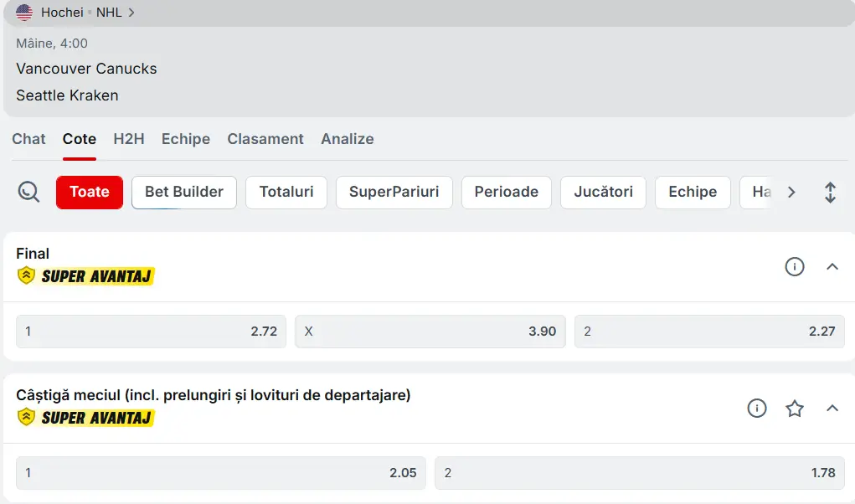The image size is (855, 504).
Task: Select the Bet Builder filter chip
Action: (184, 192)
